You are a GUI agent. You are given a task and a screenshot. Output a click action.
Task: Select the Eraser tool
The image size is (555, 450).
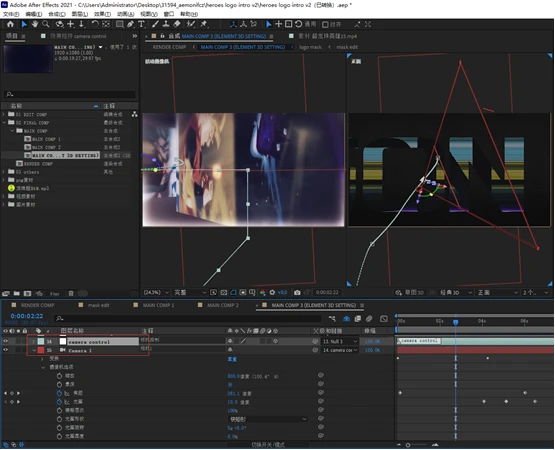click(177, 24)
